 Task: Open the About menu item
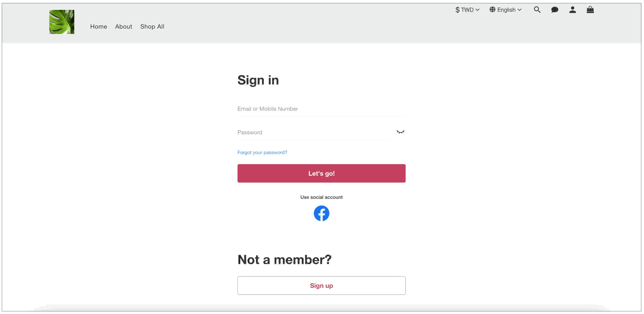tap(124, 27)
